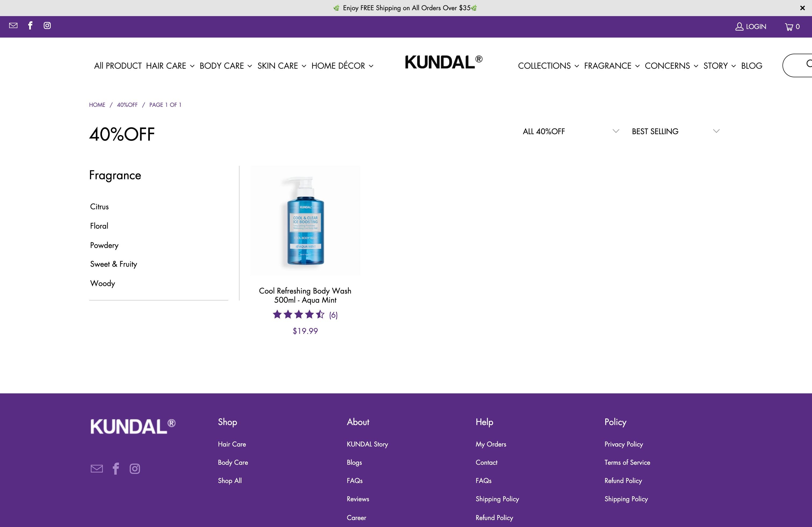The image size is (812, 527).
Task: Filter by Woody fragrance
Action: click(x=102, y=283)
